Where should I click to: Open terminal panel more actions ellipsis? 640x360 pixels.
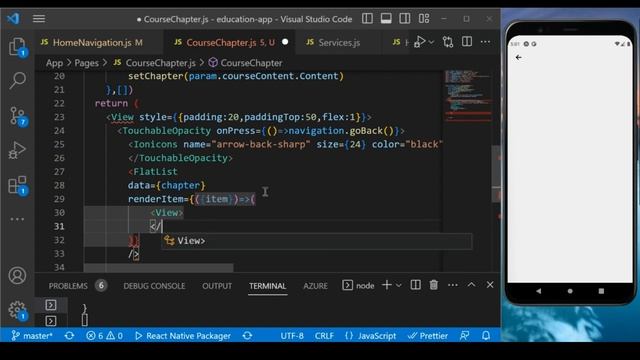(x=453, y=285)
